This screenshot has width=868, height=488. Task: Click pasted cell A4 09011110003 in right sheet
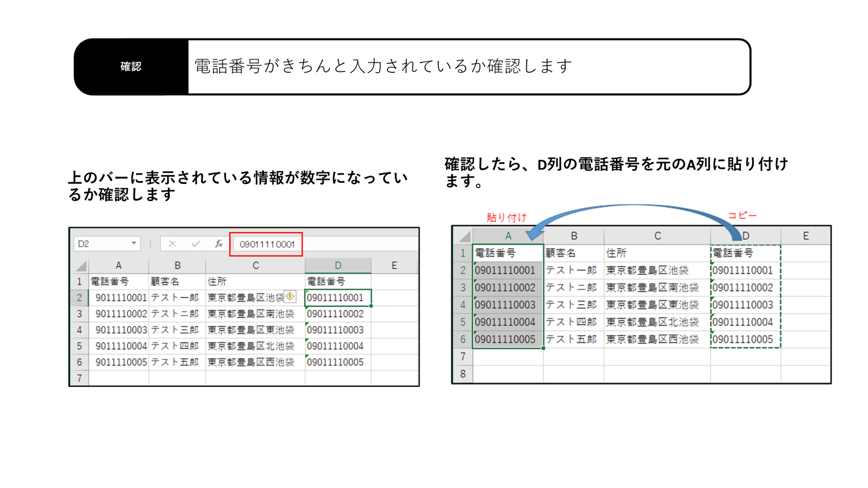pos(508,305)
